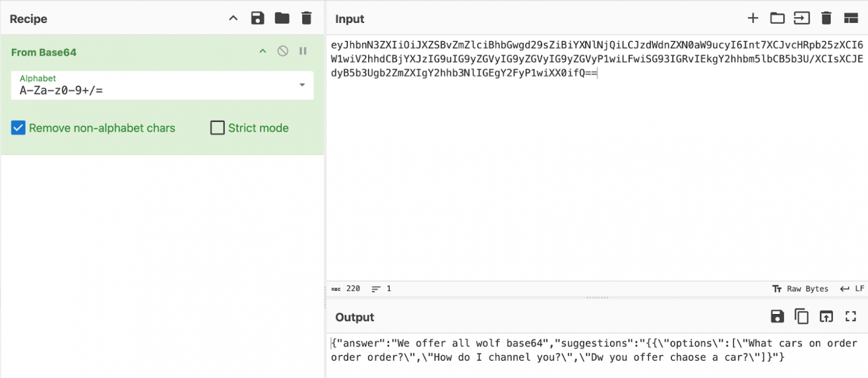
Task: Load a recipe from folder icon
Action: pyautogui.click(x=282, y=18)
